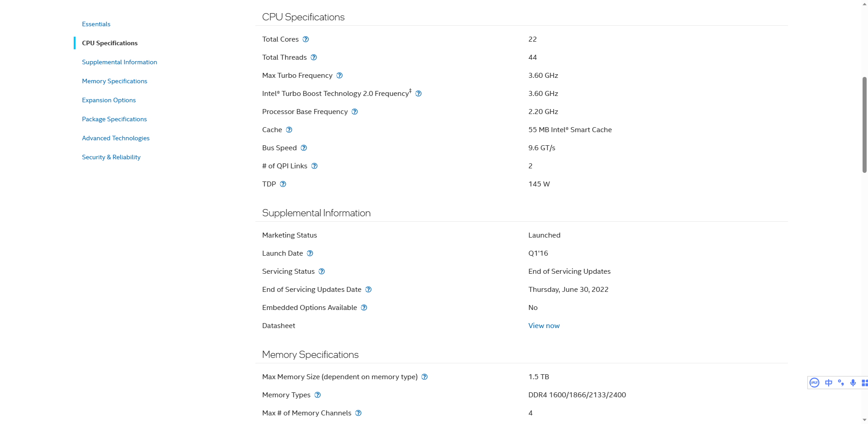Show the TDP help tooltip icon

[283, 184]
